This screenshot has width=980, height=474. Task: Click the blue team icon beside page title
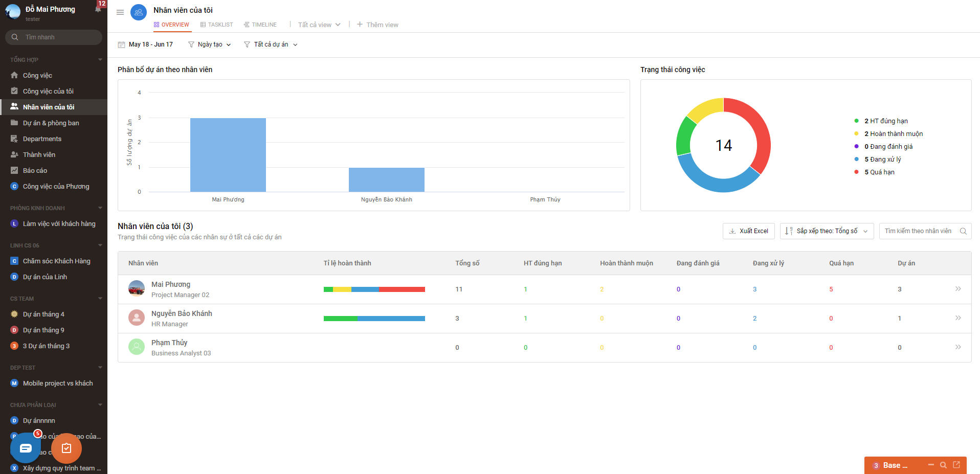[x=139, y=12]
